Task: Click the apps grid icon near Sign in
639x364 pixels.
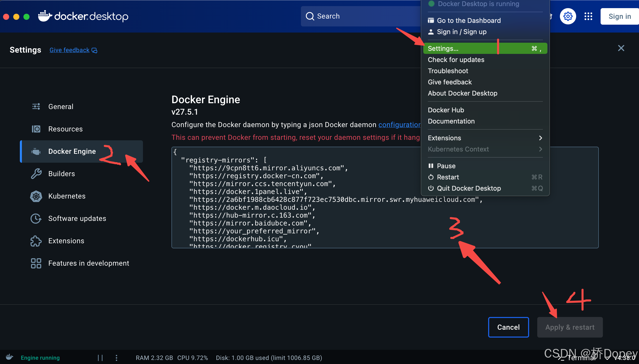Action: pos(588,16)
